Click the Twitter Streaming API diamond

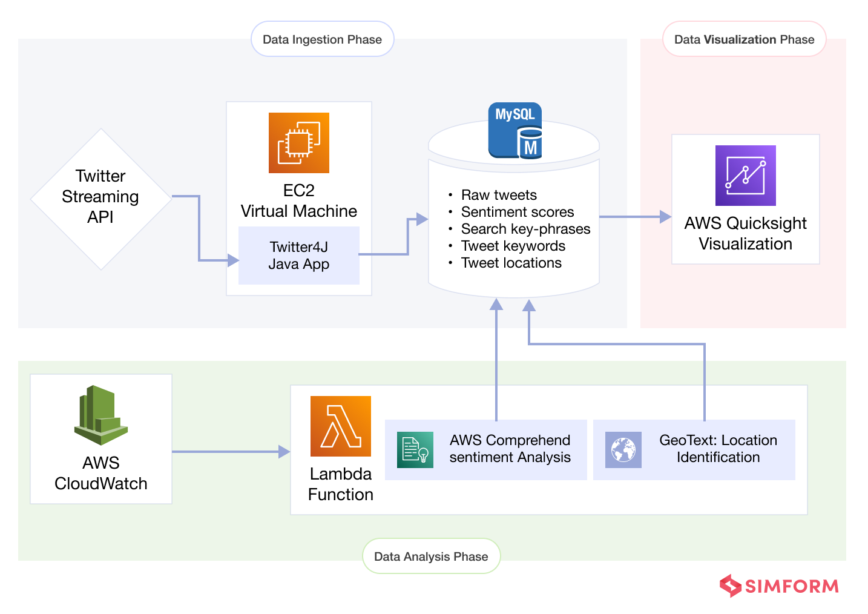[101, 199]
